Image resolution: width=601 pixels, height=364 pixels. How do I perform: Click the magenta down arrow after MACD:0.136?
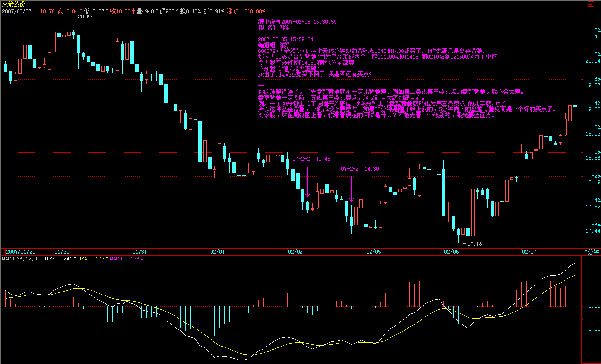[142, 259]
